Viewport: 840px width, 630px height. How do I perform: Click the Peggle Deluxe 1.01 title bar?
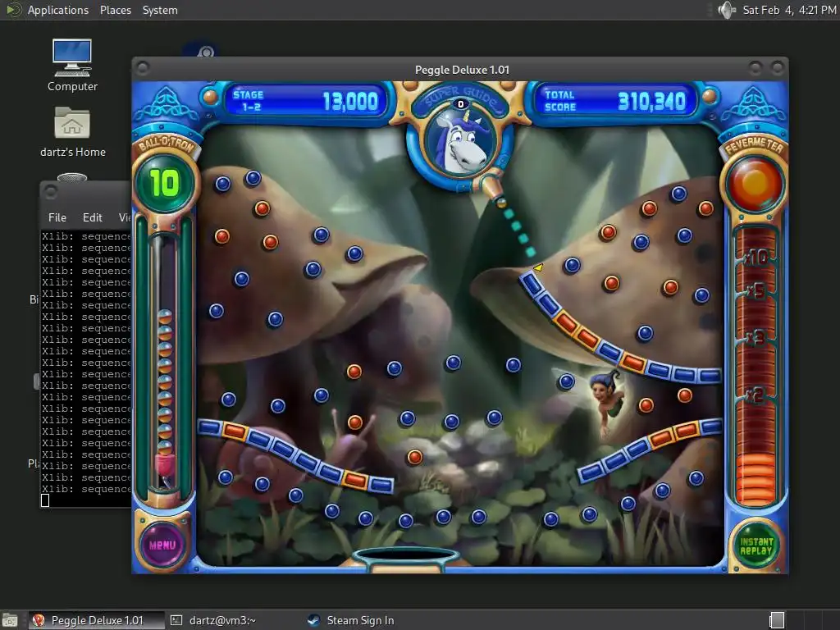462,70
